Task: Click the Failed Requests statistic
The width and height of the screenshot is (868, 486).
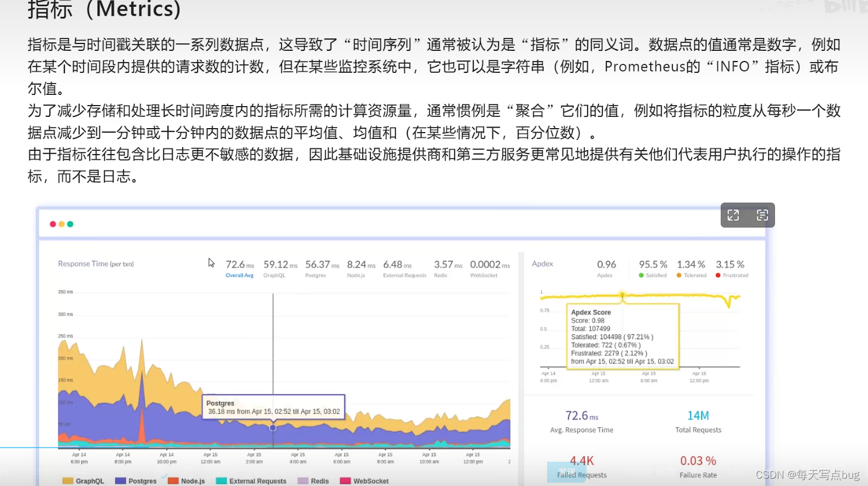Action: pyautogui.click(x=581, y=467)
